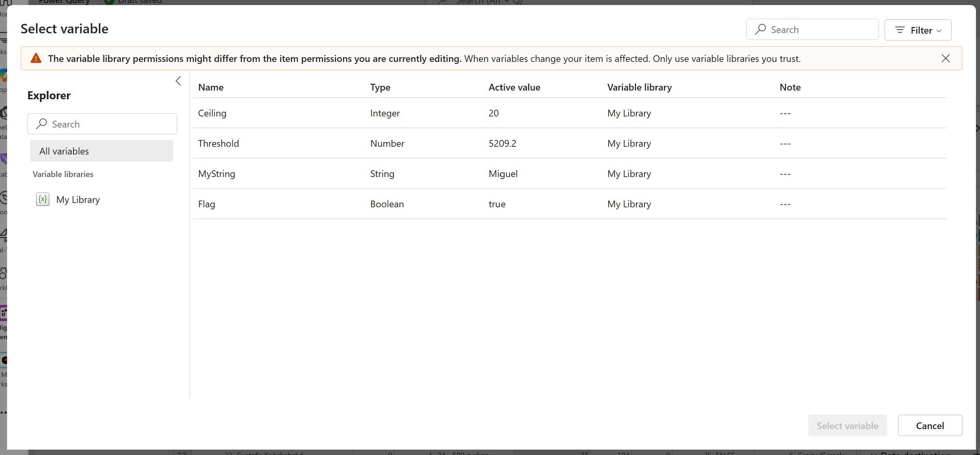
Task: Switch to the Power Query tab
Action: [x=63, y=2]
